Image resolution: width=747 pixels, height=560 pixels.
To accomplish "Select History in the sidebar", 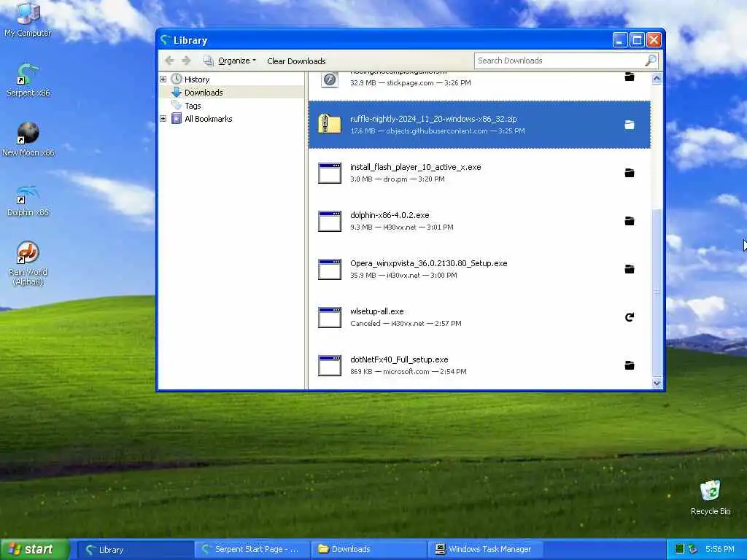I will point(197,79).
